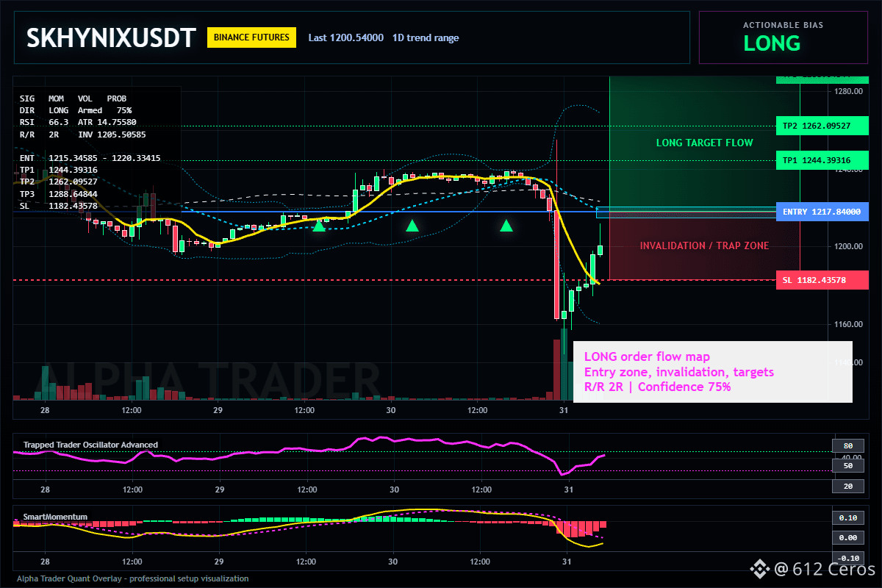Click the green triangle signal near 29 12:00
The width and height of the screenshot is (882, 588).
point(319,226)
